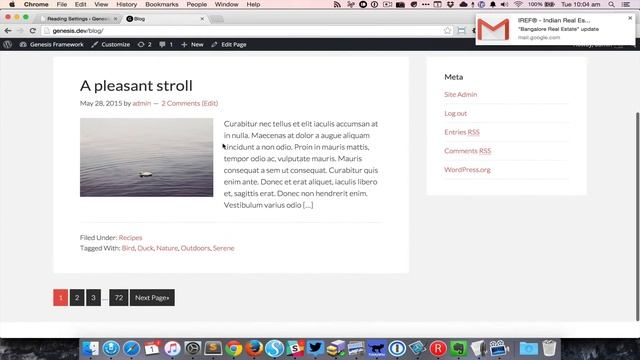640x360 pixels.
Task: Click the updates count in admin bar
Action: click(144, 44)
